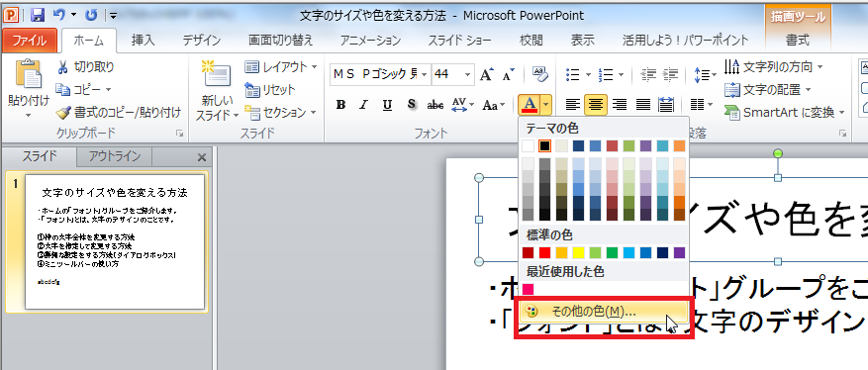Switch to the 挿入 tab
Screen dimensions: 868x370
tap(143, 40)
